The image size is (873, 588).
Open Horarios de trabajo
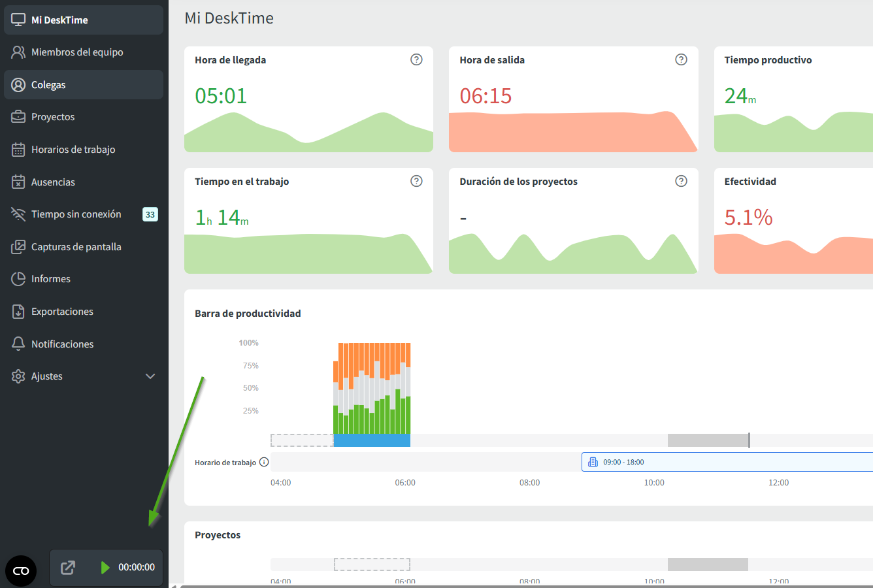[73, 150]
